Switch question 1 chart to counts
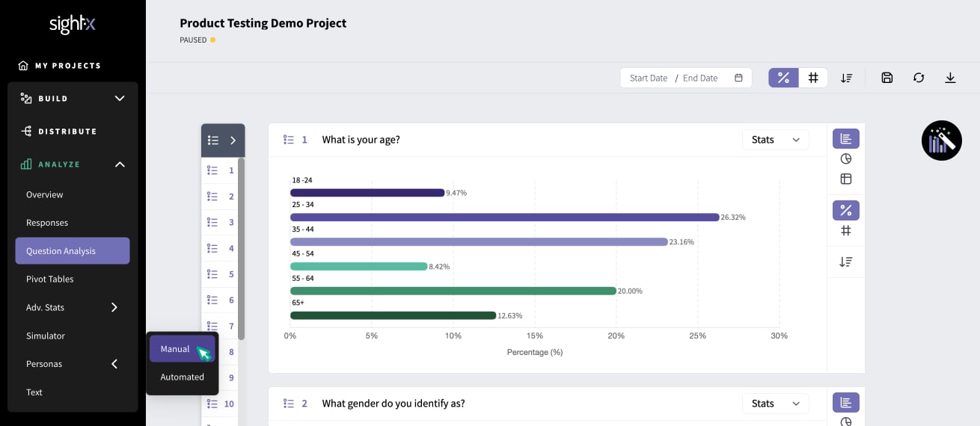980x426 pixels. tap(846, 231)
